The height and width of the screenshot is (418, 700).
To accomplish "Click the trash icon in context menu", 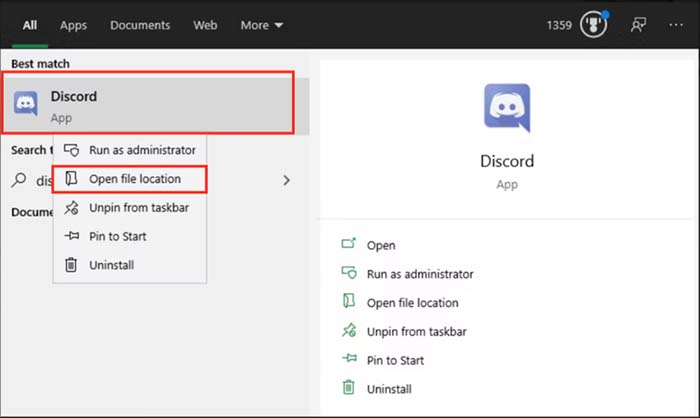I will tap(71, 265).
